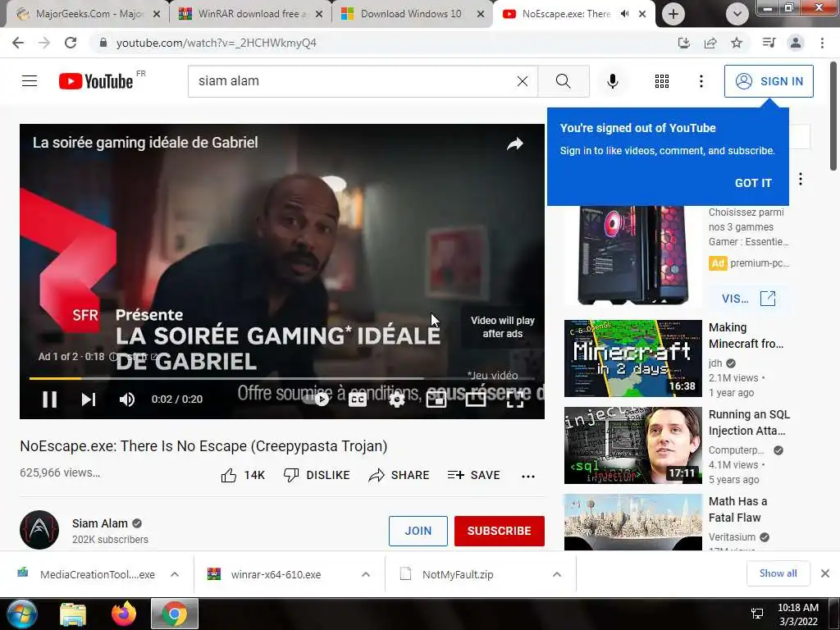Open the Chrome profile avatar
Screen dimensions: 840x630
(796, 43)
